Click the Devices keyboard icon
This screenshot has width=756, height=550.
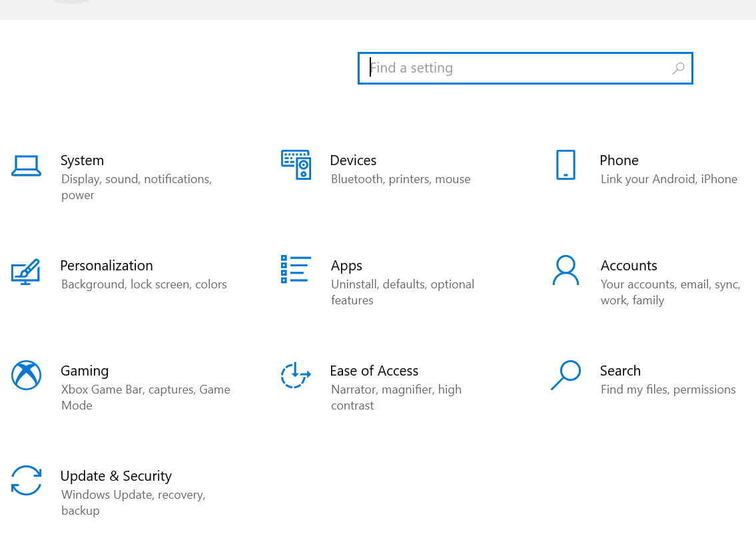pos(296,165)
